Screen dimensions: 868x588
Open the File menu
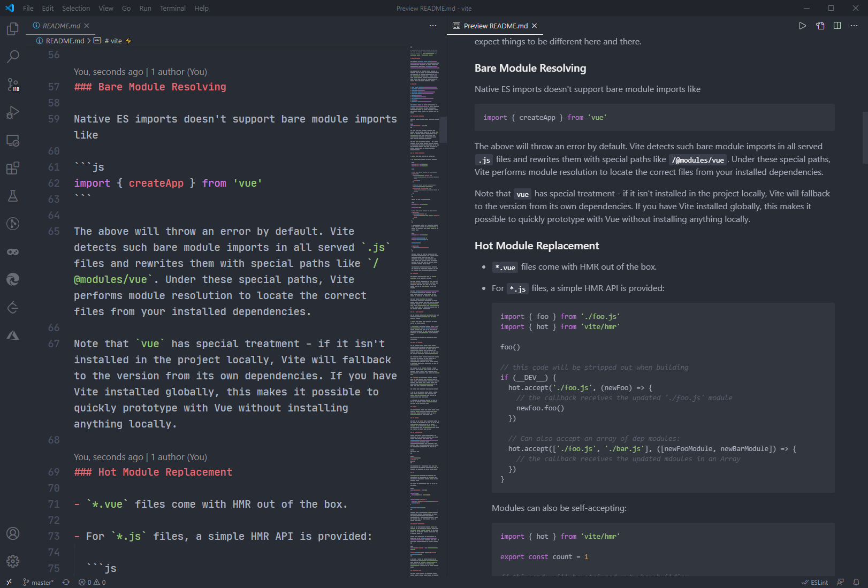coord(28,8)
